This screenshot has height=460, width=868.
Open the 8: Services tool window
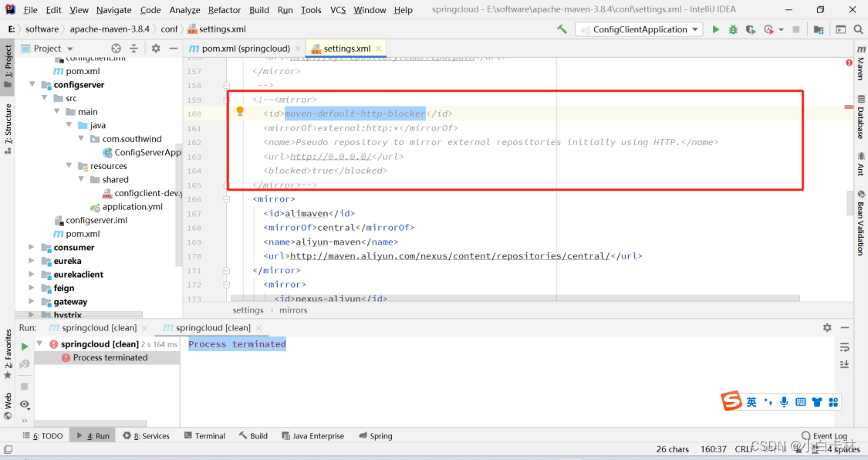[146, 435]
